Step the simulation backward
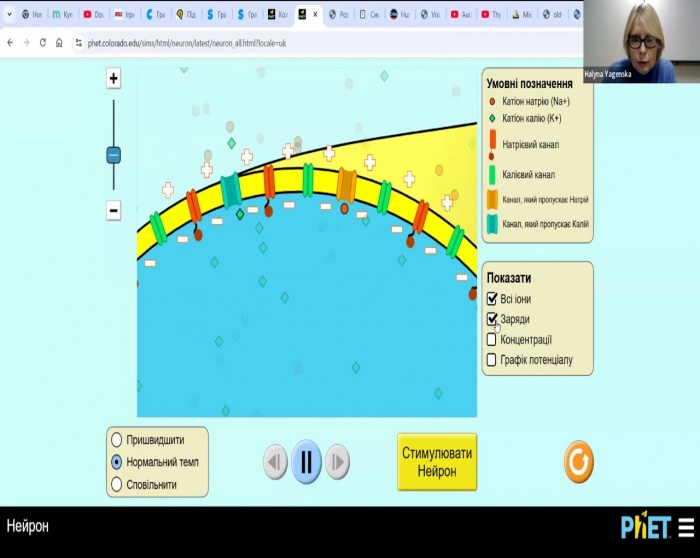700x558 pixels. coord(275,462)
